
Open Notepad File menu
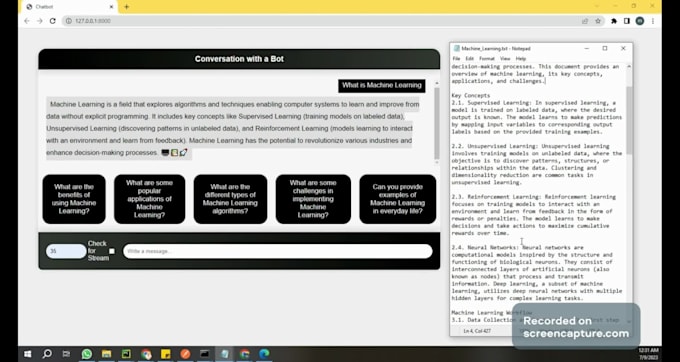point(456,59)
